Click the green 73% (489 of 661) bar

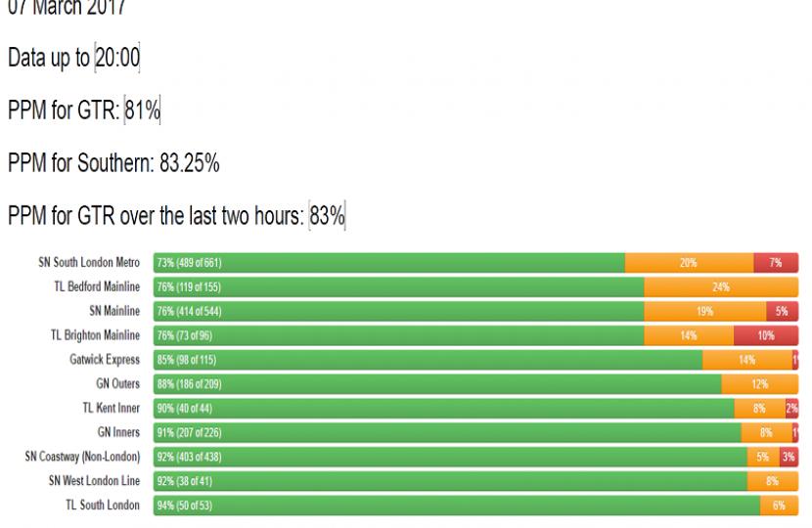pyautogui.click(x=389, y=263)
